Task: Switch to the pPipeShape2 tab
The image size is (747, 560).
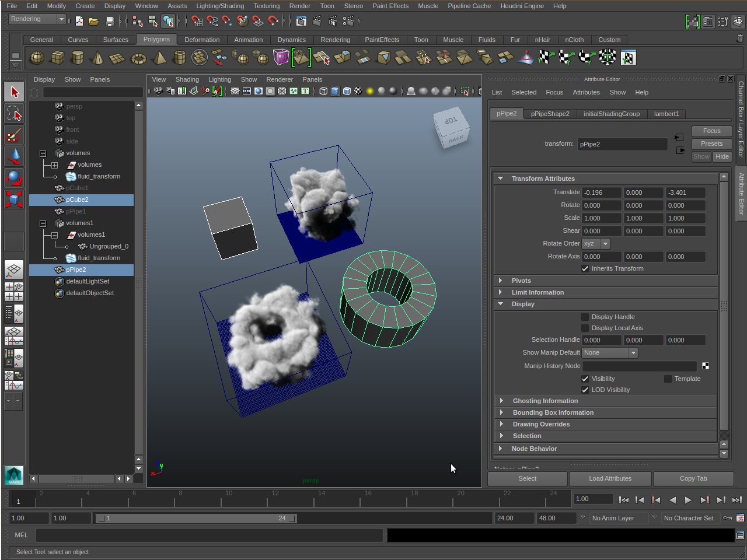Action: pos(550,114)
